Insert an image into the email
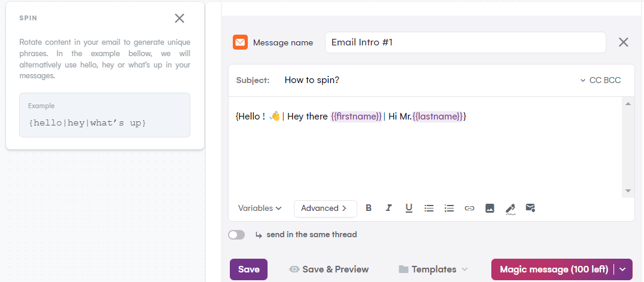Viewport: 644px width, 282px height. pos(490,208)
